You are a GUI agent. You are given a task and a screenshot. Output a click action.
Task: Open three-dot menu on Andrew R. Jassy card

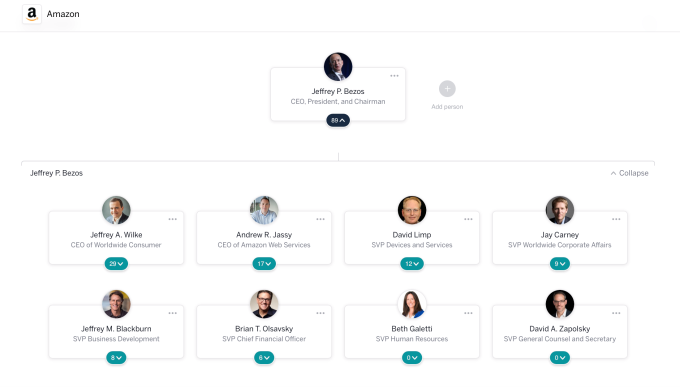click(x=320, y=219)
